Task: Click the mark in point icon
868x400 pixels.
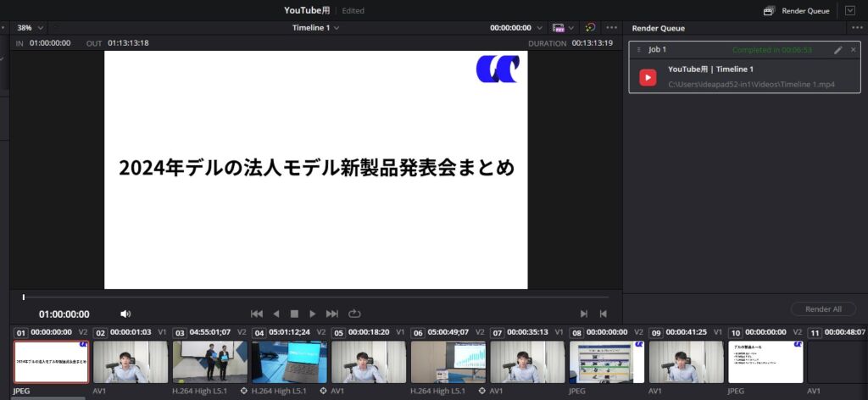Action: [x=583, y=314]
